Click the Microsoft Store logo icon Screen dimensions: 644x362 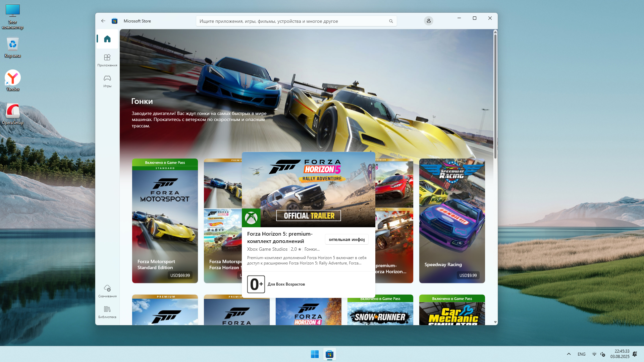(x=114, y=21)
